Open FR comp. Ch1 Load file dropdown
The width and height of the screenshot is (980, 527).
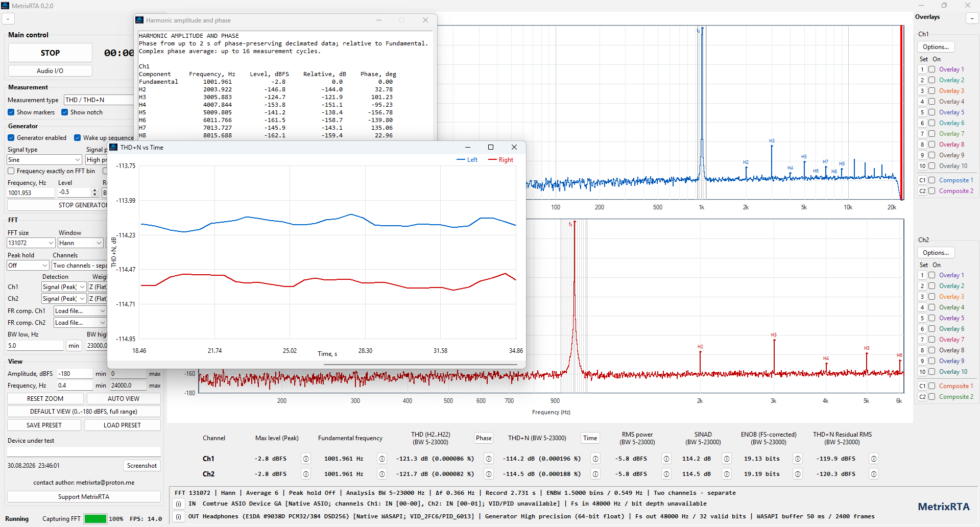coord(80,311)
